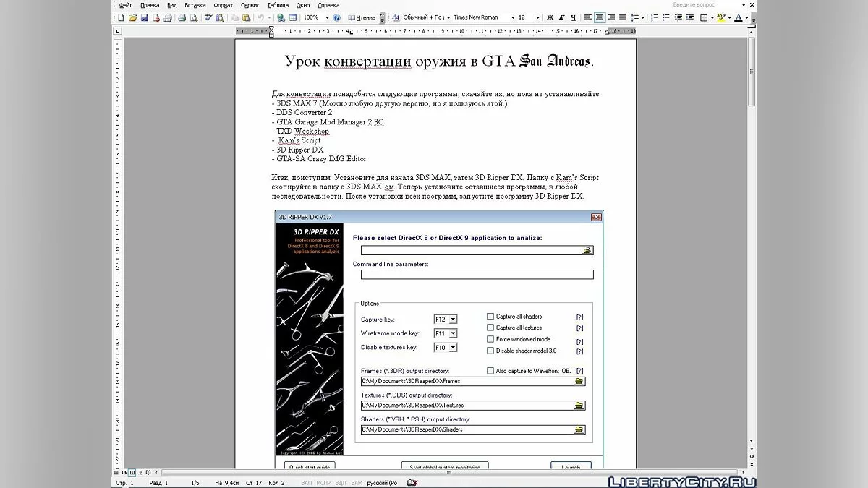Open the Вставка menu
The height and width of the screenshot is (488, 868).
[195, 5]
